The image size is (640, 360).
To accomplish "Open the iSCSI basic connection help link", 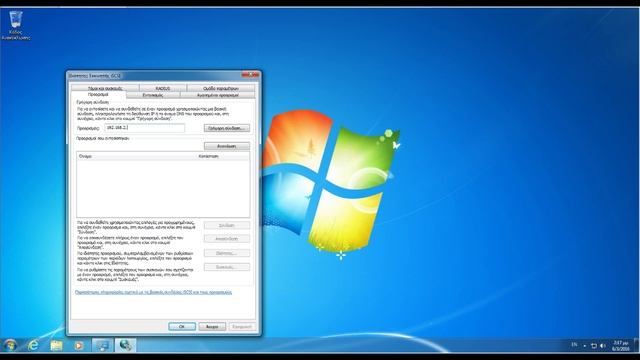I will click(x=153, y=292).
